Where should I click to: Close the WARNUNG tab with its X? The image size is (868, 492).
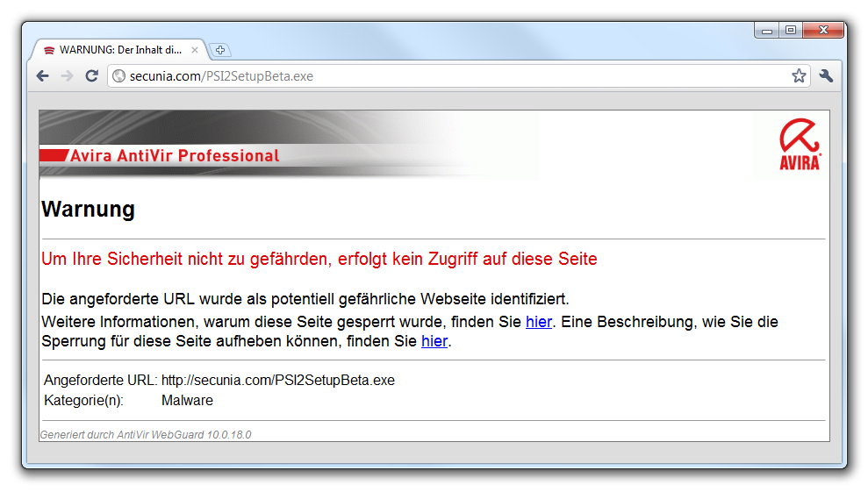coord(195,50)
